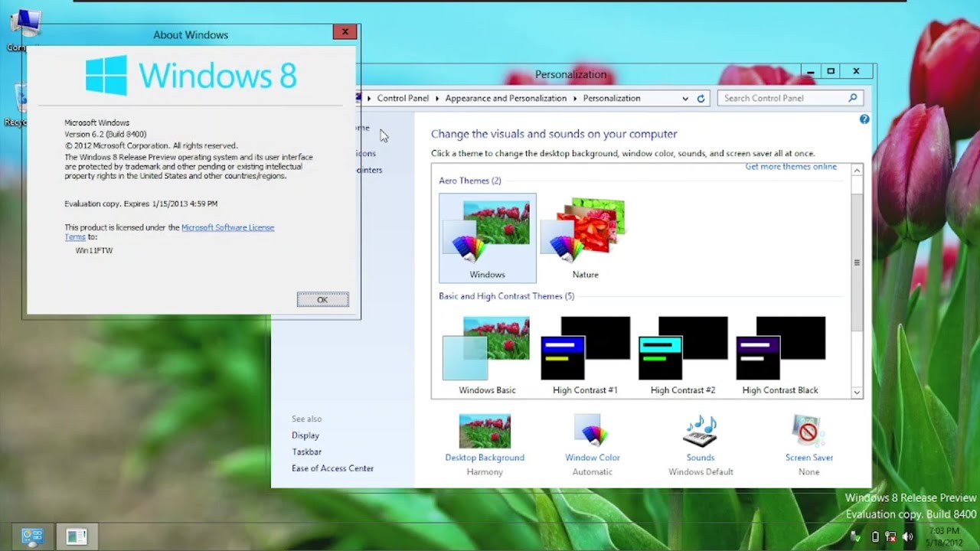Open the second taskbar application button

(x=77, y=536)
